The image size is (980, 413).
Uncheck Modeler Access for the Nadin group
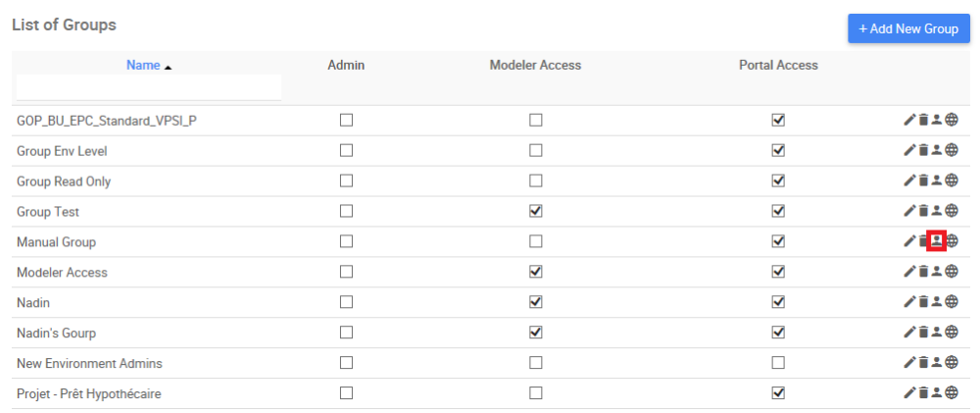[535, 302]
